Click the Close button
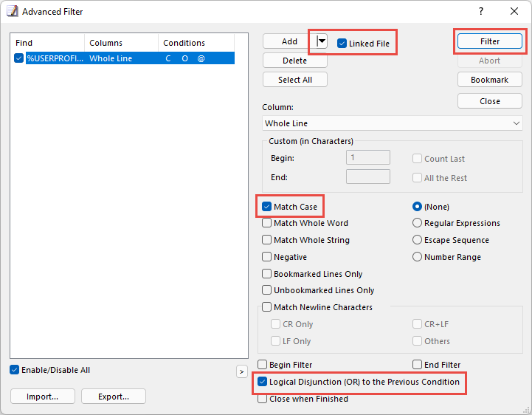The height and width of the screenshot is (415, 532). point(490,101)
